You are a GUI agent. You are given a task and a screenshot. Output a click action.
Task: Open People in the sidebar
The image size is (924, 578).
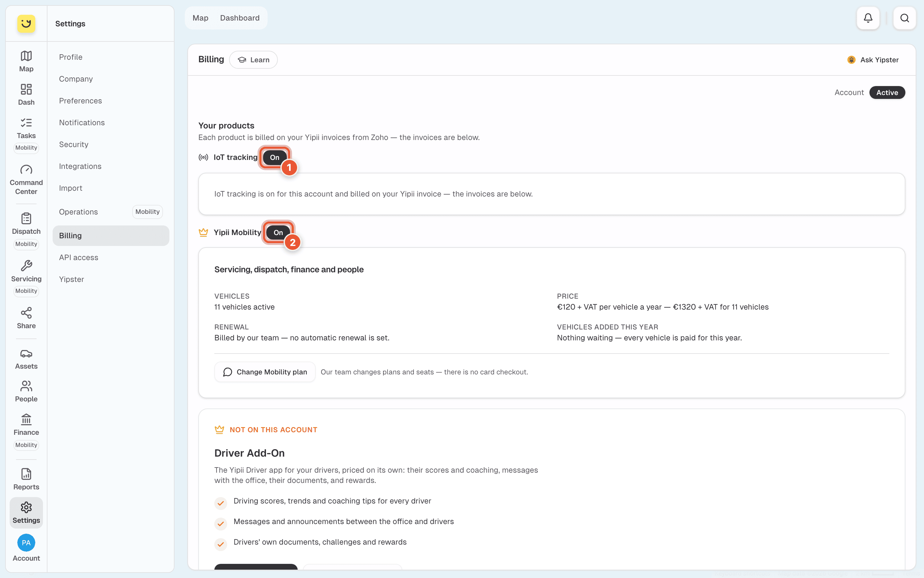click(x=26, y=391)
